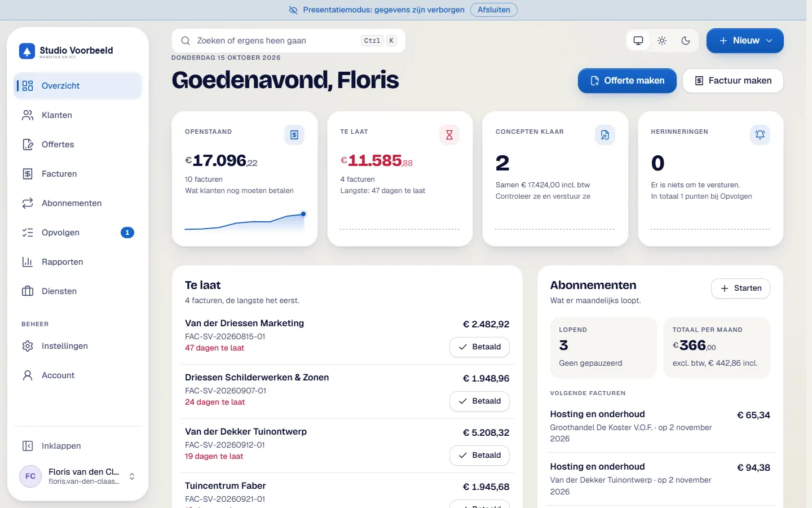Open Hosting en onderhoud € 94,38 entry
The height and width of the screenshot is (508, 812).
[660, 479]
